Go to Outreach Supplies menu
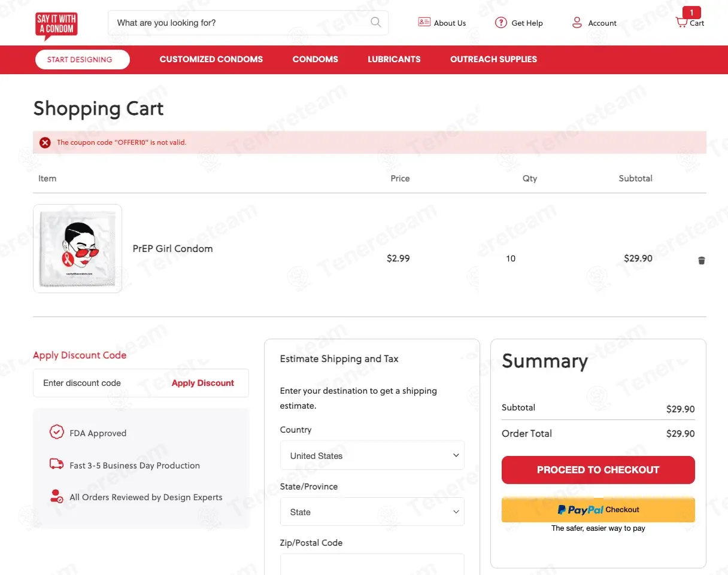Screen dimensions: 728x575 [493, 59]
